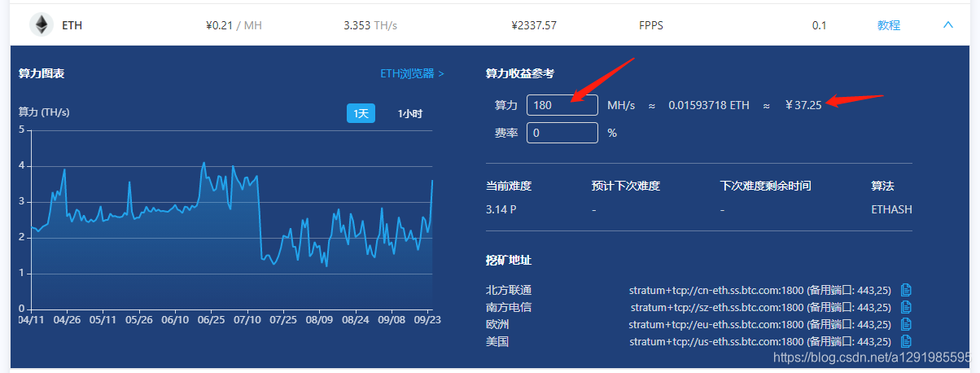The width and height of the screenshot is (980, 373).
Task: Click the 当前难度 column label
Action: [x=509, y=186]
